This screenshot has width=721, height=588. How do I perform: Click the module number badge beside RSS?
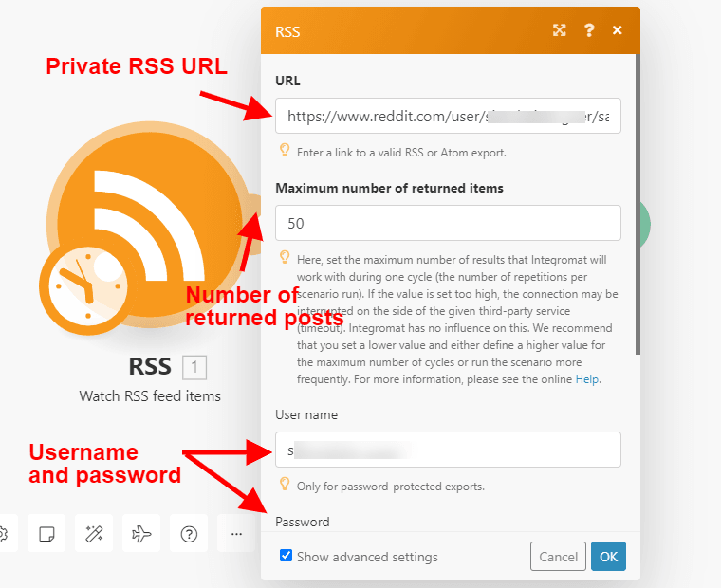click(194, 367)
